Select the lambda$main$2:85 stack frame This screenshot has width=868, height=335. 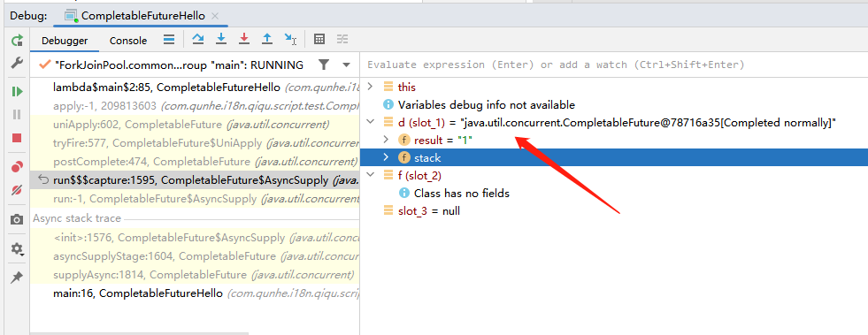point(195,88)
